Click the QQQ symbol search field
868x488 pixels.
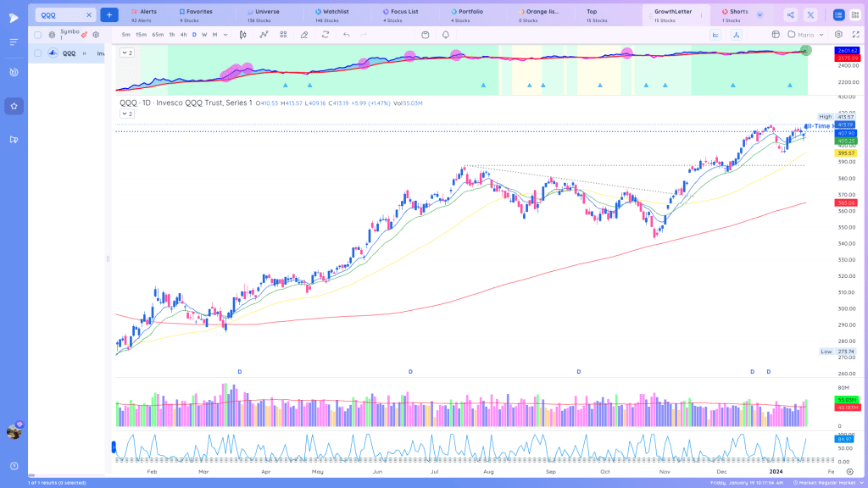pos(61,15)
